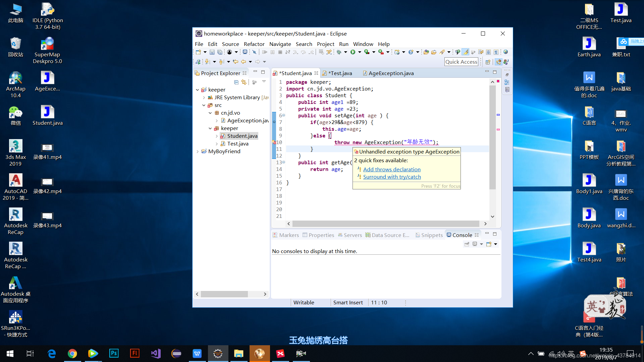Toggle Word Wrap toolbar button
This screenshot has height=362, width=644.
point(481,52)
